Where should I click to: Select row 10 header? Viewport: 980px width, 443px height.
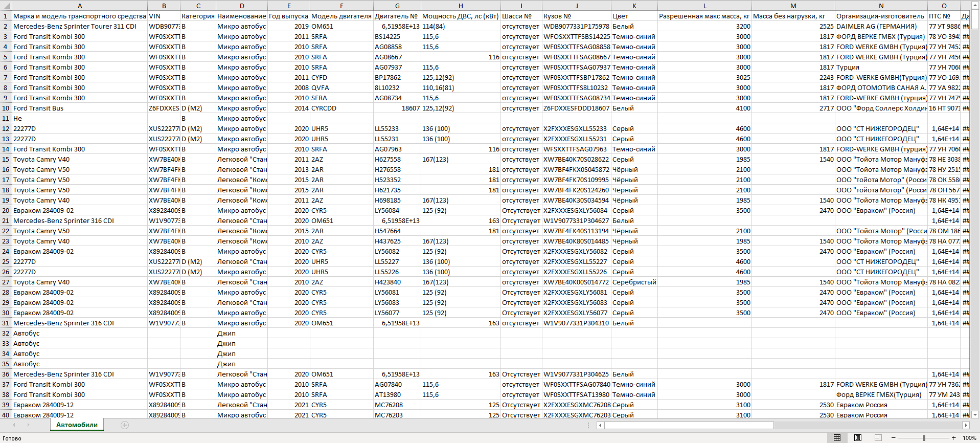6,108
